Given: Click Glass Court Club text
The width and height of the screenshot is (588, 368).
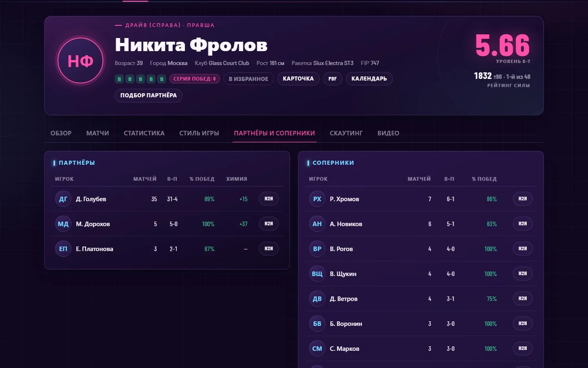Looking at the screenshot, I should (229, 63).
